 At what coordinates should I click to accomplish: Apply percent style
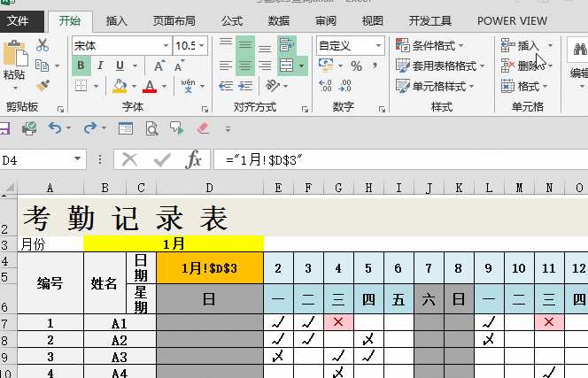pos(356,66)
